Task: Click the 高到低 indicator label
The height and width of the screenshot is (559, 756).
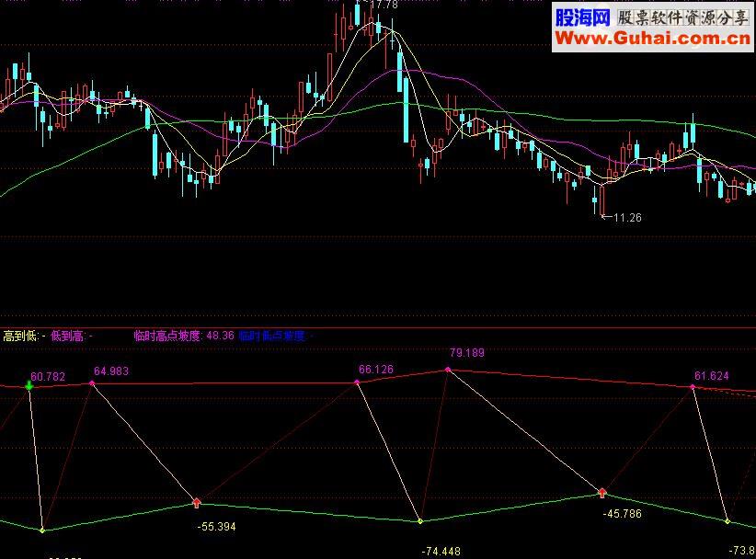Action: point(20,336)
